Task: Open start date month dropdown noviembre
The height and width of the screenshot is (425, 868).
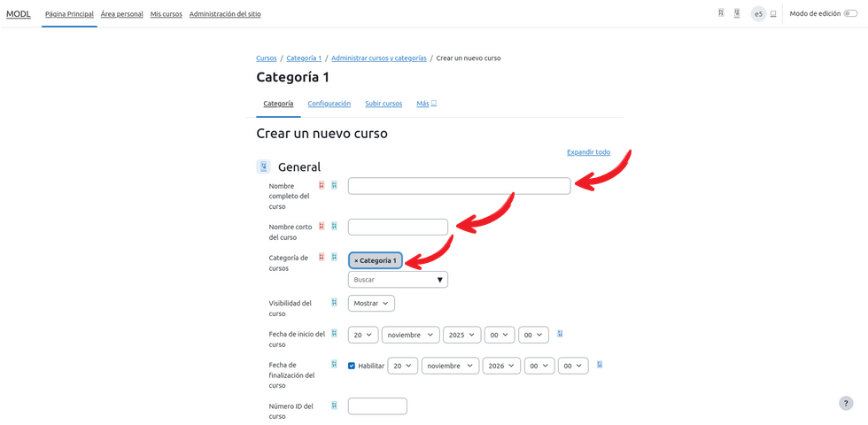Action: coord(412,335)
